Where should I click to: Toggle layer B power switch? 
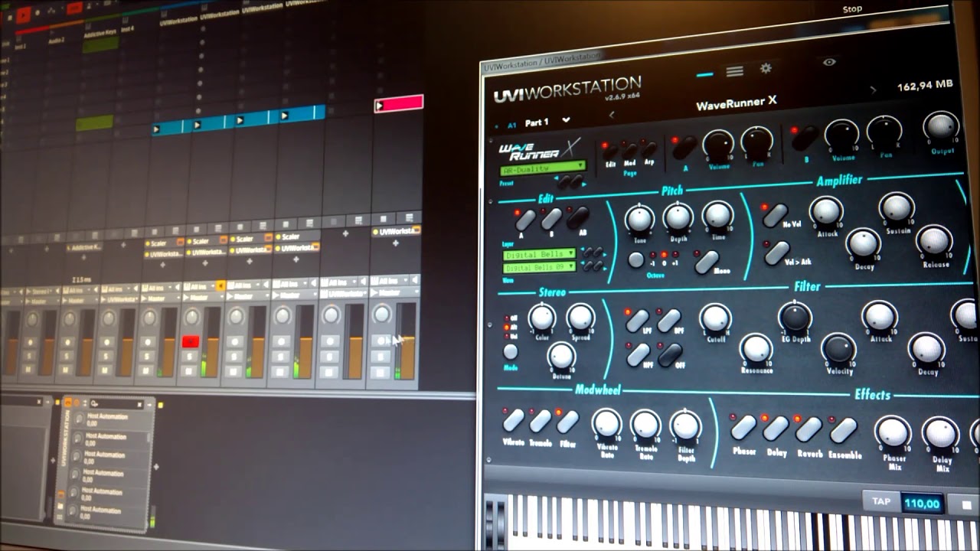click(x=805, y=139)
